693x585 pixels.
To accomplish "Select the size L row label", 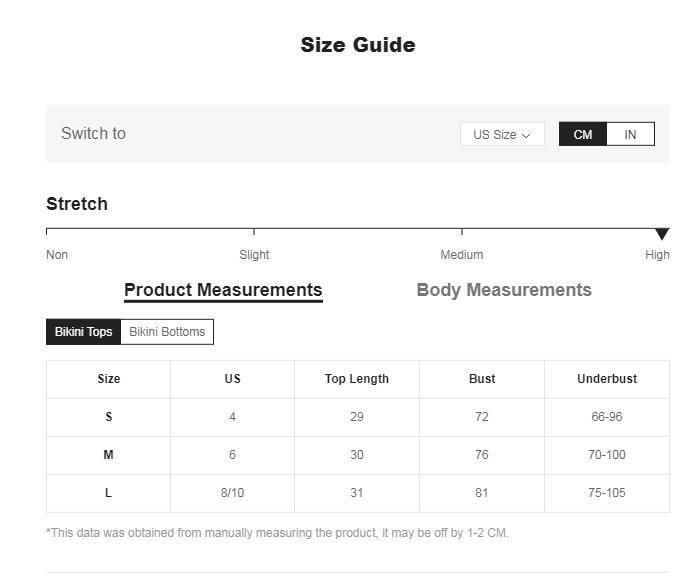I will [x=109, y=493].
